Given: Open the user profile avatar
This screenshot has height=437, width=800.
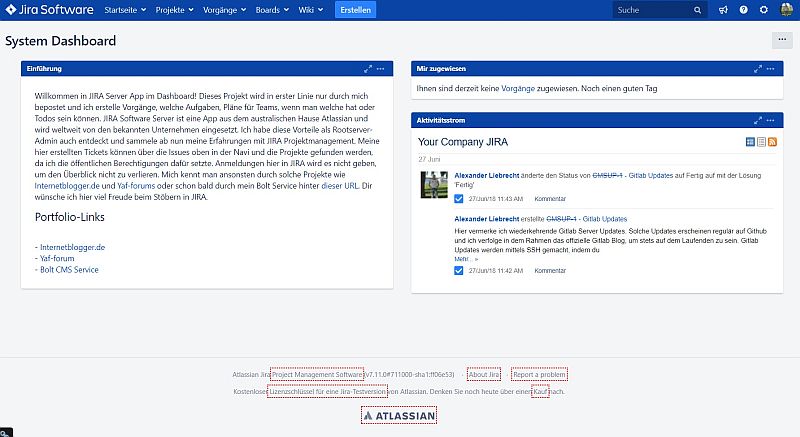Looking at the screenshot, I should click(787, 10).
